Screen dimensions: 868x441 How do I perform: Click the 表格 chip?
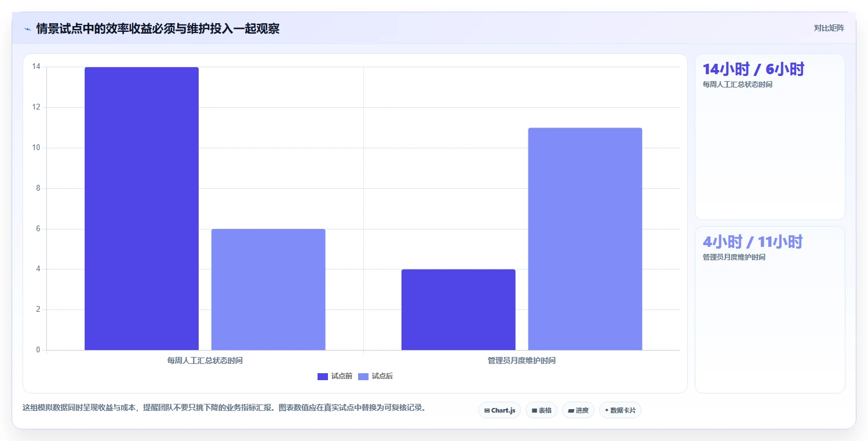[541, 410]
